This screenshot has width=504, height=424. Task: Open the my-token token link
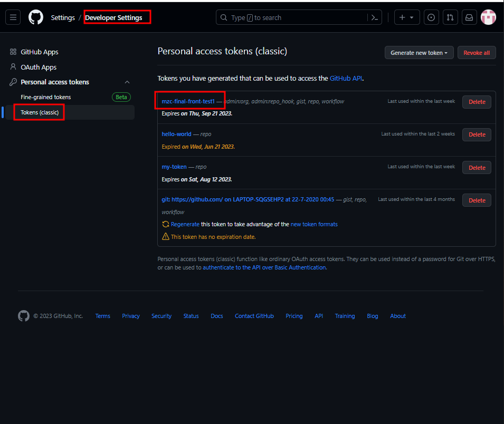coord(174,167)
